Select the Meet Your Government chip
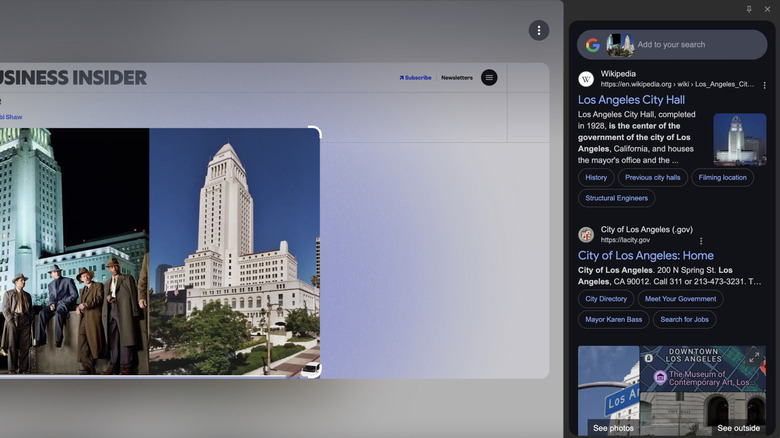The height and width of the screenshot is (438, 780). point(681,299)
